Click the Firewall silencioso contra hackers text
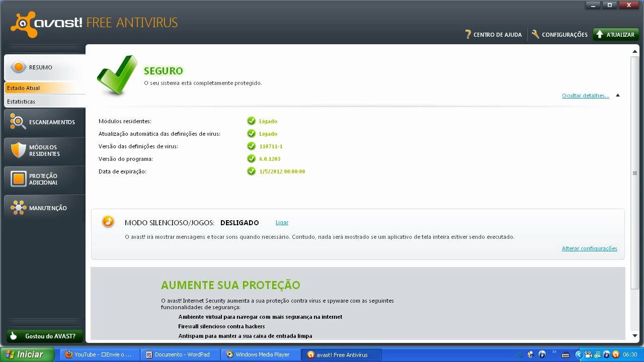Image resolution: width=644 pixels, height=362 pixels. (221, 326)
